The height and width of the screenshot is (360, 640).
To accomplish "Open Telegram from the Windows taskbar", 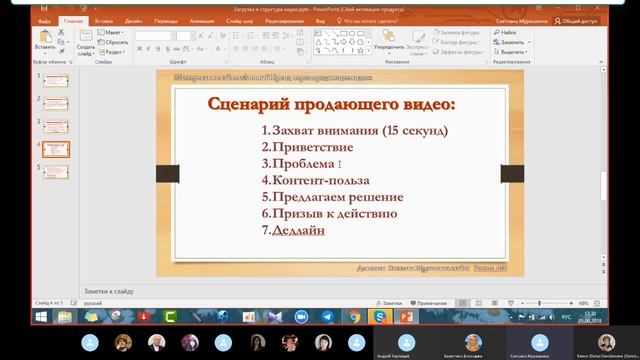I will coord(327,317).
